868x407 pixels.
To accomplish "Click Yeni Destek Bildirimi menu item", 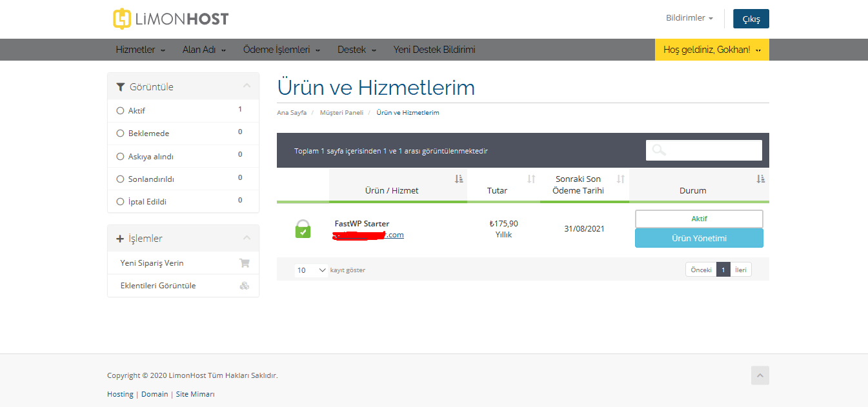I will (434, 50).
